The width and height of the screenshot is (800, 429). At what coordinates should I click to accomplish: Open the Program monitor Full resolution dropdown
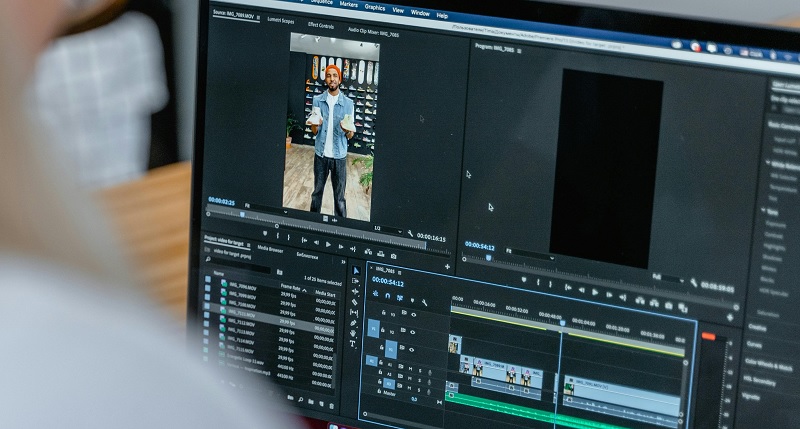(x=667, y=279)
